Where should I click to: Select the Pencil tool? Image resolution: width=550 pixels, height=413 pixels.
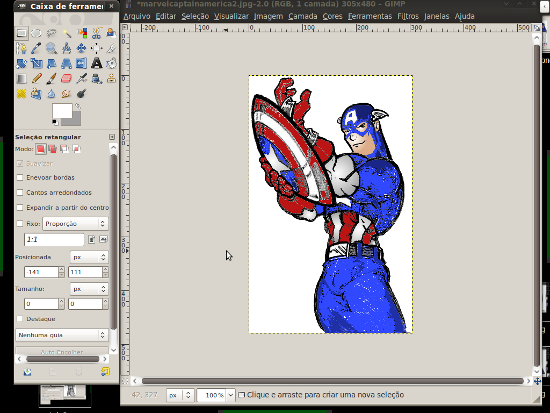[x=36, y=78]
